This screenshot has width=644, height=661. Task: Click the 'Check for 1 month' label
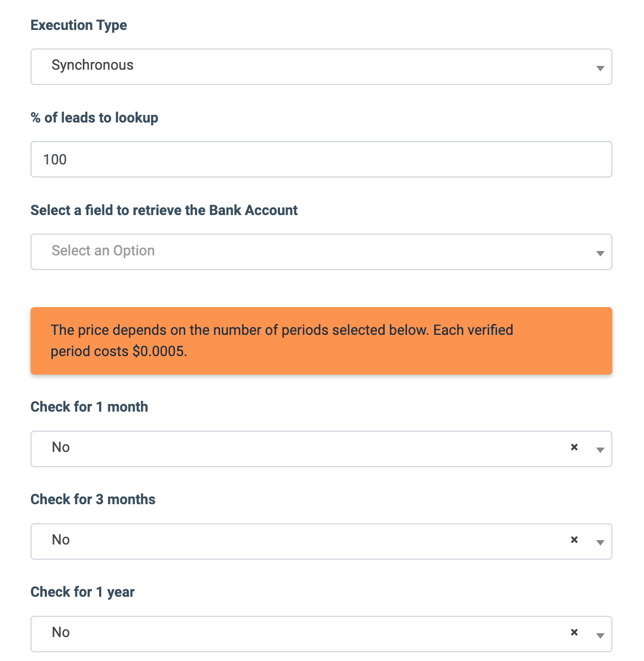[89, 407]
